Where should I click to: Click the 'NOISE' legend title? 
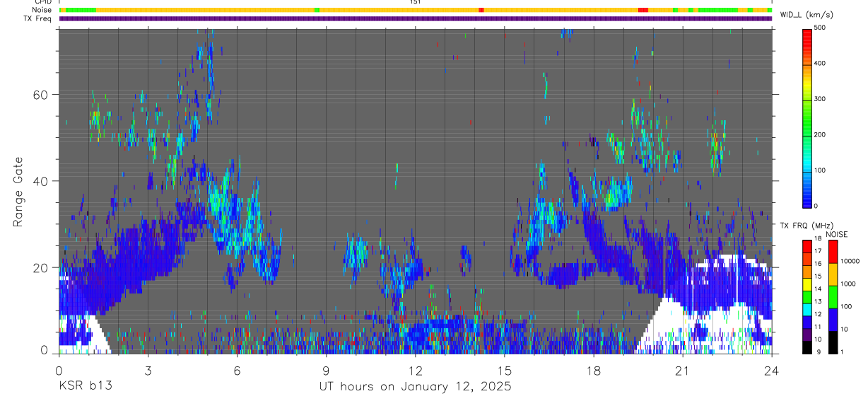[836, 234]
